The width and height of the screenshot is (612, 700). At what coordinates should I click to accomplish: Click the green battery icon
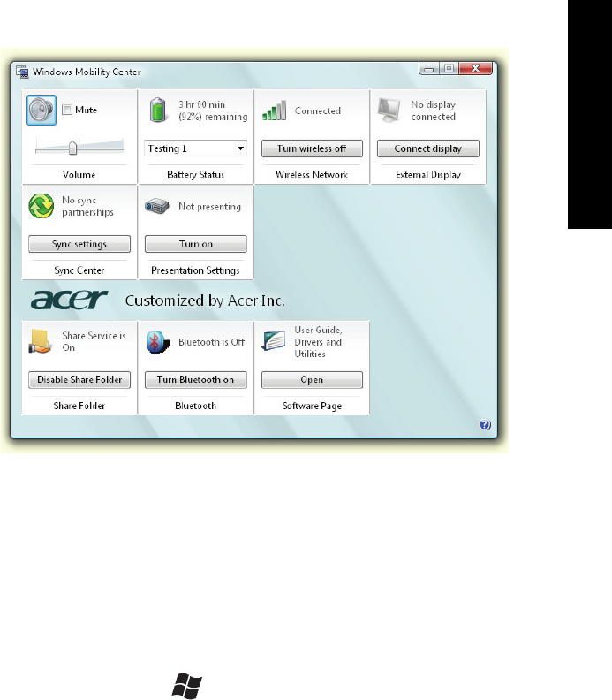157,110
